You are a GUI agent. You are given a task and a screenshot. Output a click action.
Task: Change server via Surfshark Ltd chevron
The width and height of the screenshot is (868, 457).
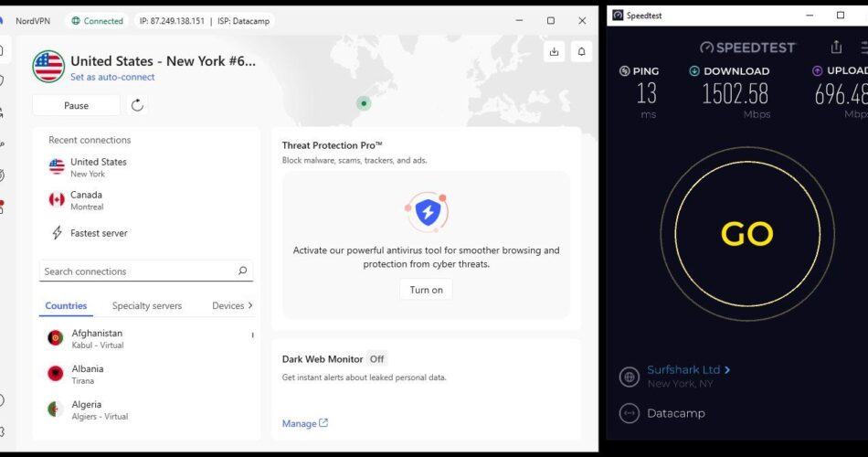coord(727,370)
